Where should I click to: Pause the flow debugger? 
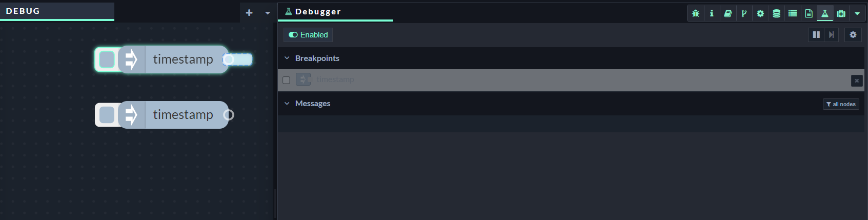pyautogui.click(x=816, y=35)
